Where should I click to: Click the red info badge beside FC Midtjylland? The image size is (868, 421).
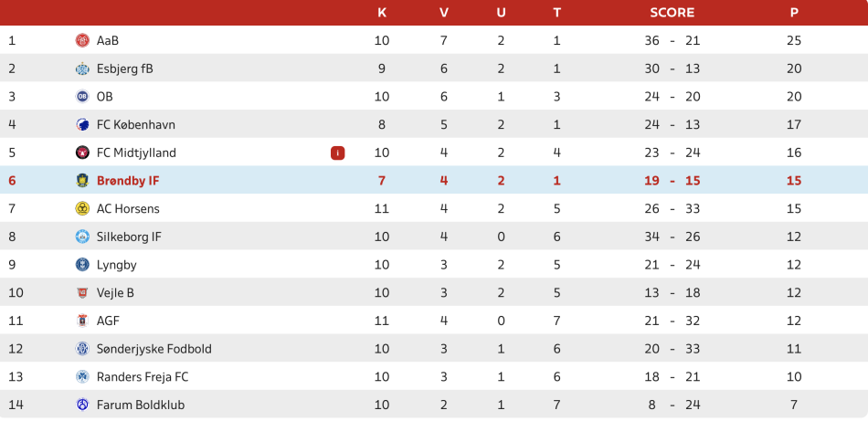pos(338,153)
